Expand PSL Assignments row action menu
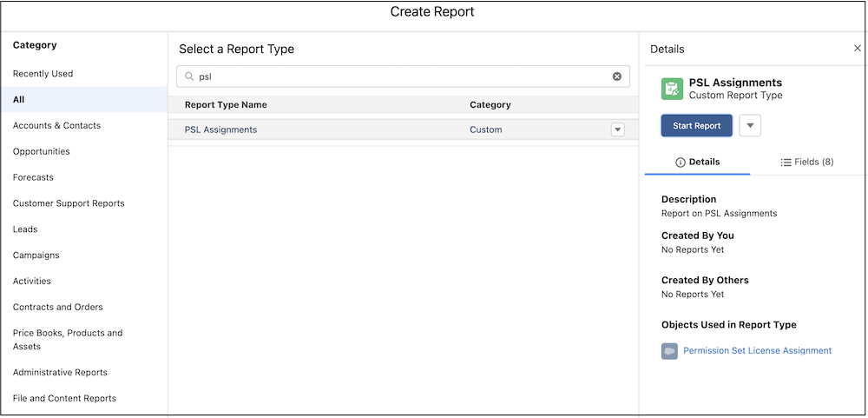The width and height of the screenshot is (868, 418). pos(618,129)
